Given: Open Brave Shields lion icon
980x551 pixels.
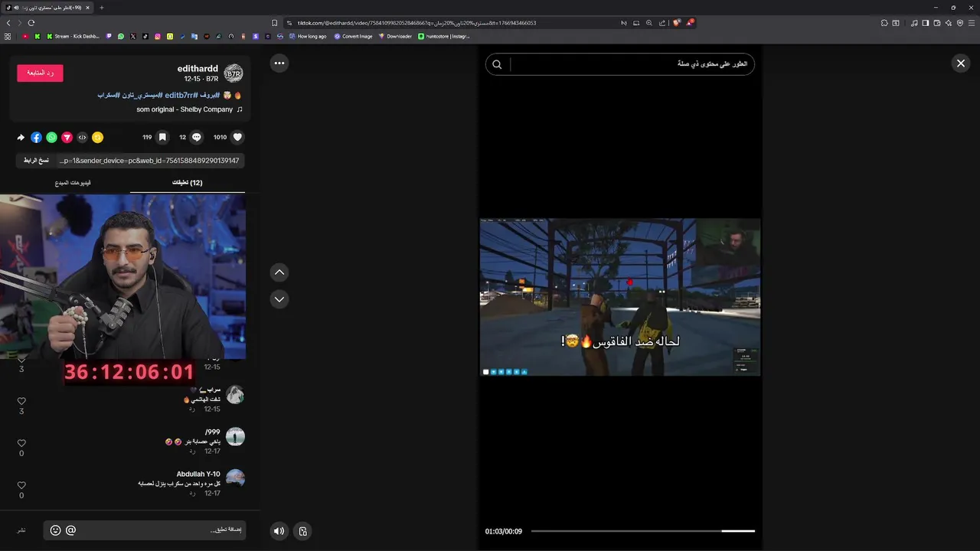Looking at the screenshot, I should coord(677,23).
